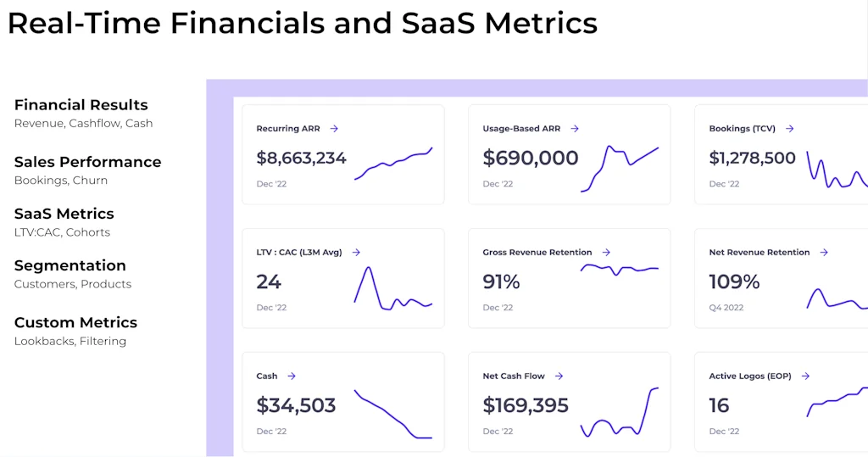Open the LTV : CAC arrow icon

coord(356,253)
